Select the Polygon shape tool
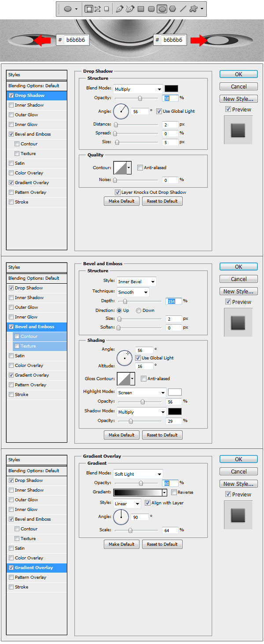The height and width of the screenshot is (644, 264). click(172, 8)
